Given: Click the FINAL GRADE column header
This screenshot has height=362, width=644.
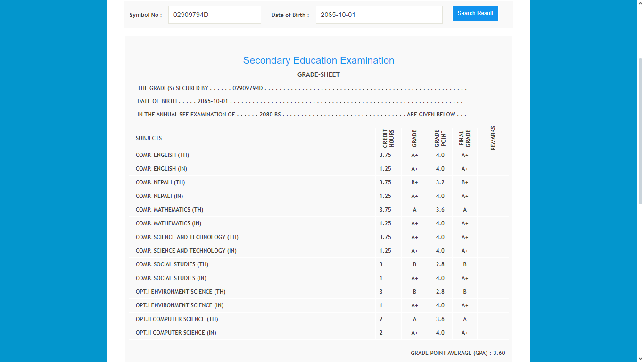Looking at the screenshot, I should point(464,138).
